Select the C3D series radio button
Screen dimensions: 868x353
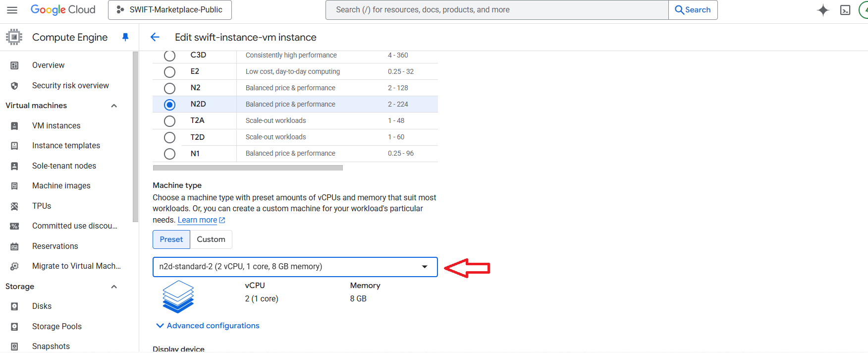169,56
